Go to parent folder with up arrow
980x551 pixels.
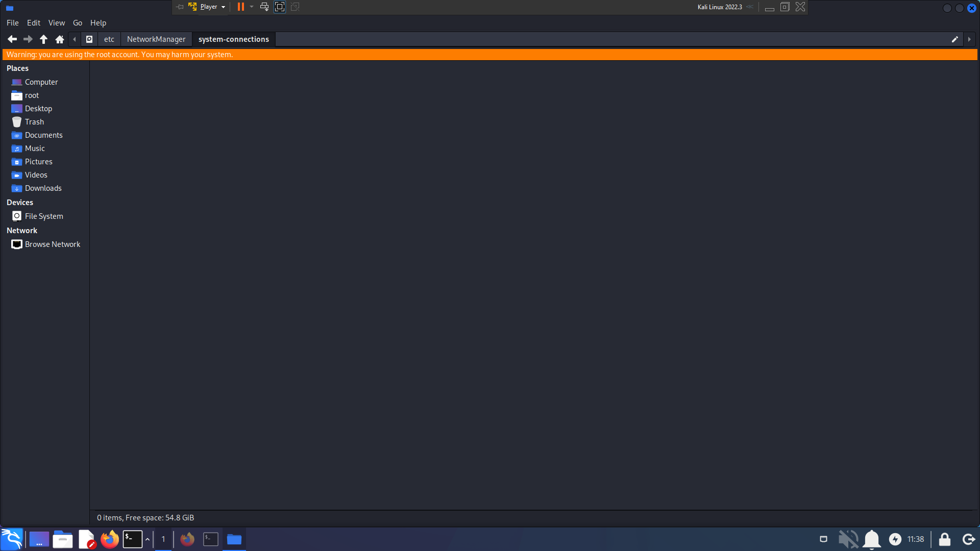[44, 39]
